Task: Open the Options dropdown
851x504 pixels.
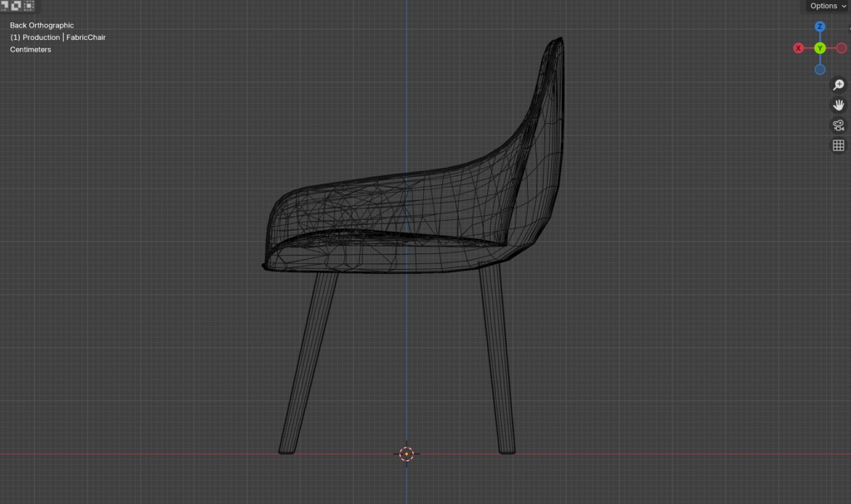Action: [828, 6]
